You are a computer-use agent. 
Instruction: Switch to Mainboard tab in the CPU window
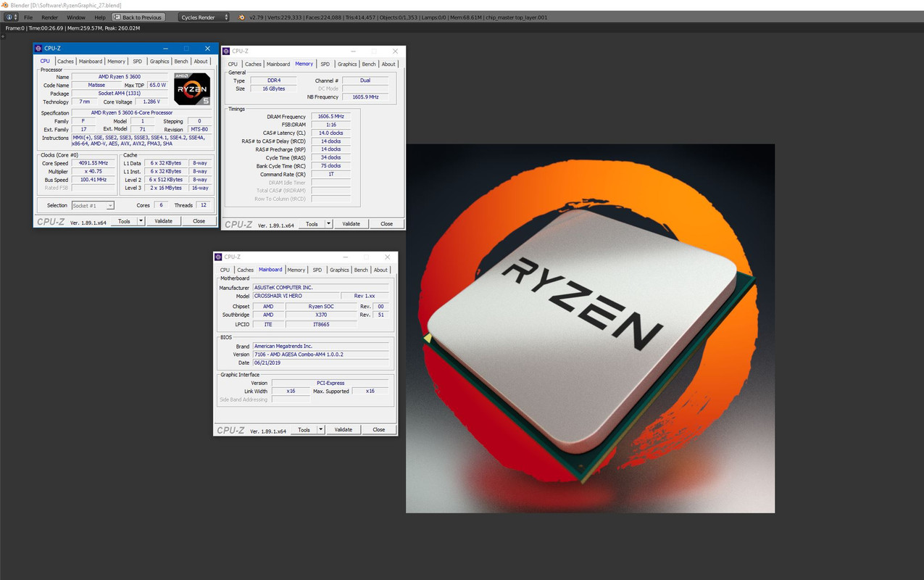click(91, 62)
